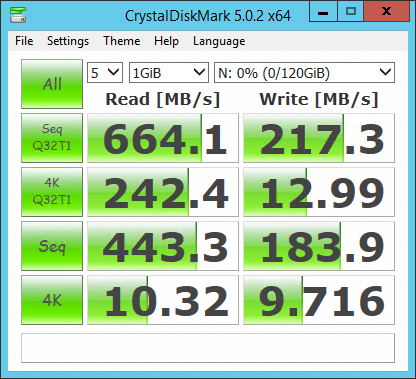Click the CrystalDiskMark app icon in title bar
416x379 pixels.
click(18, 15)
